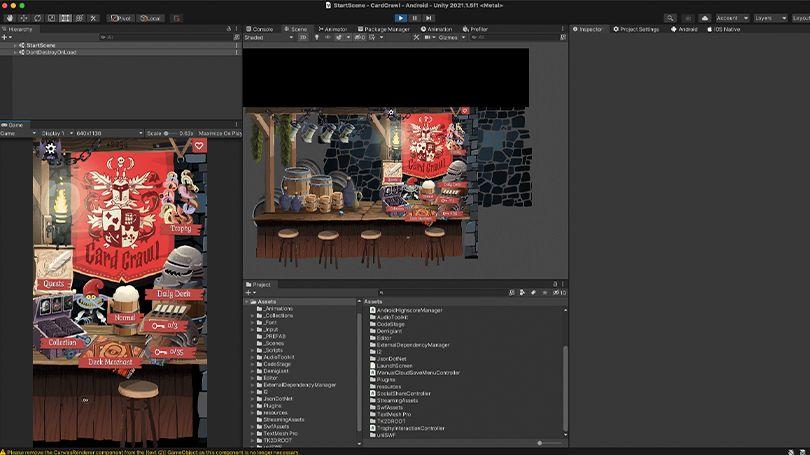Toggle Pivot handle position button
The image size is (810, 455).
[121, 18]
